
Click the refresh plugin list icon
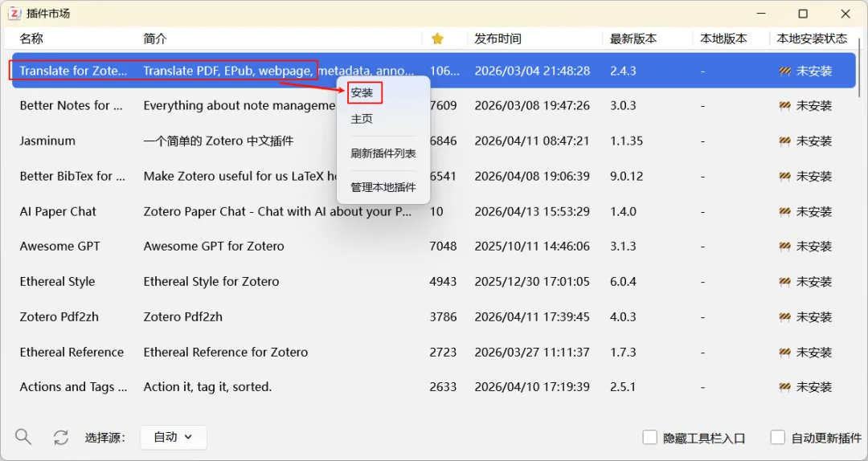(61, 437)
